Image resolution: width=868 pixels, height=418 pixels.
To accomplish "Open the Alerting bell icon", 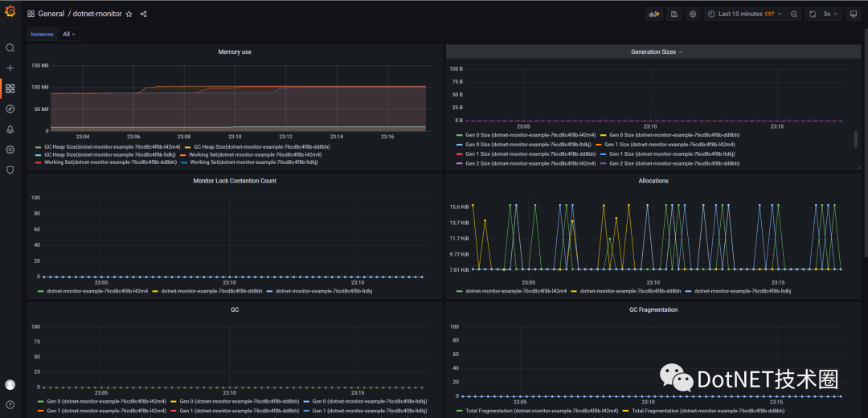I will [10, 129].
